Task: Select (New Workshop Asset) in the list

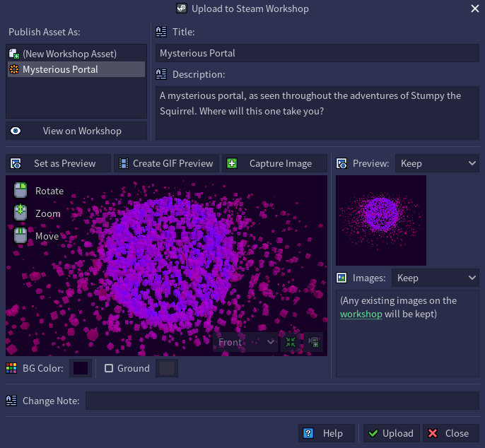Action: coord(69,54)
